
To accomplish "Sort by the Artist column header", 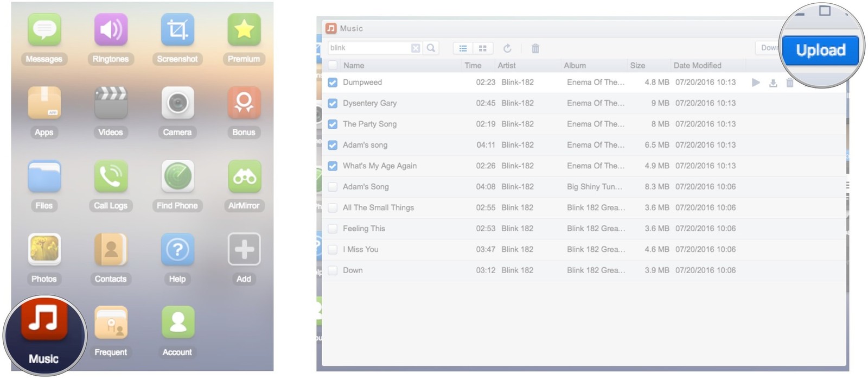I will click(x=507, y=65).
